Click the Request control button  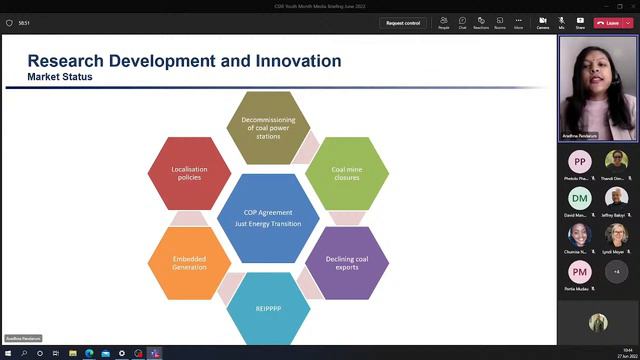(403, 23)
